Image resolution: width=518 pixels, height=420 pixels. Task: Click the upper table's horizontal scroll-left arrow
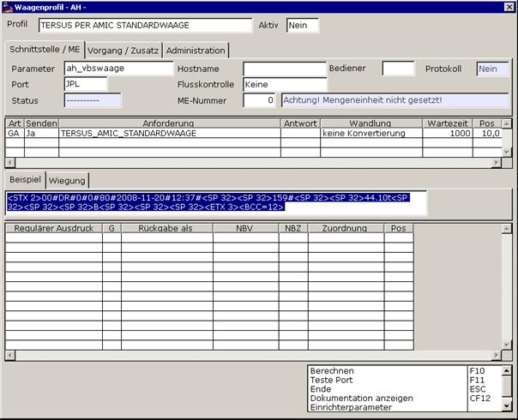10,163
